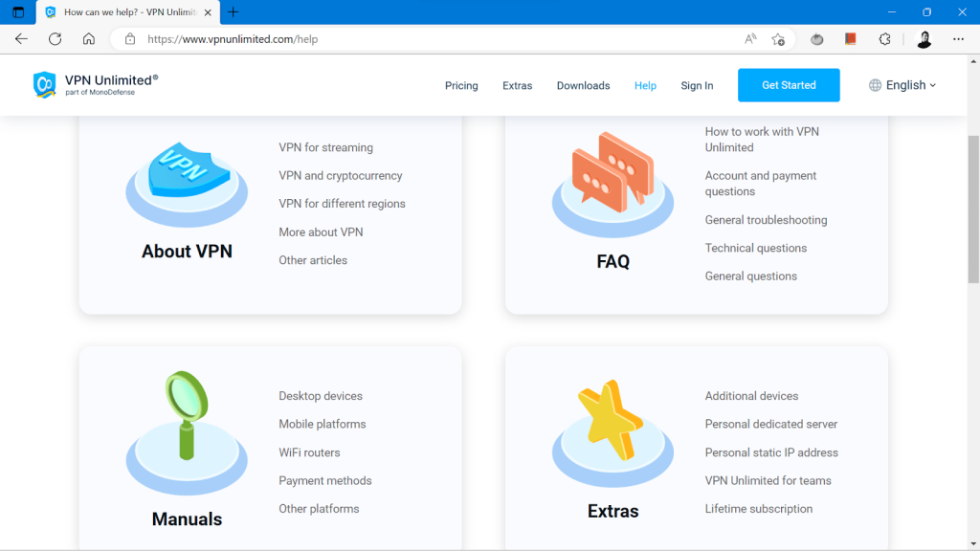Open the Read Aloud icon in the address bar
The image size is (980, 551).
[x=750, y=38]
